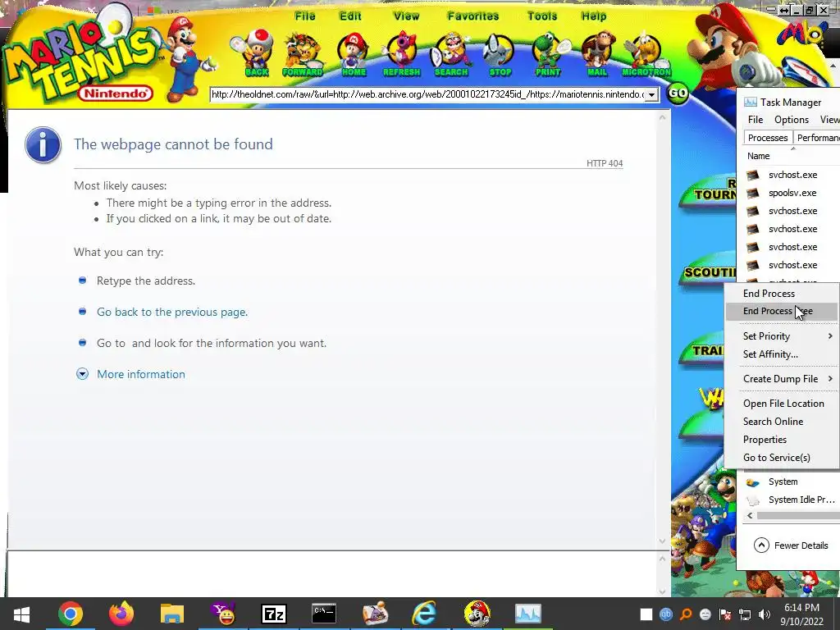Select Set Affinity... menu entry

[x=782, y=354]
